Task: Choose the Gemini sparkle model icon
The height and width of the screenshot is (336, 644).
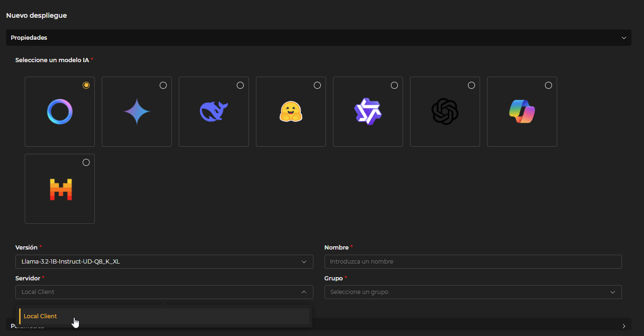Action: (137, 112)
